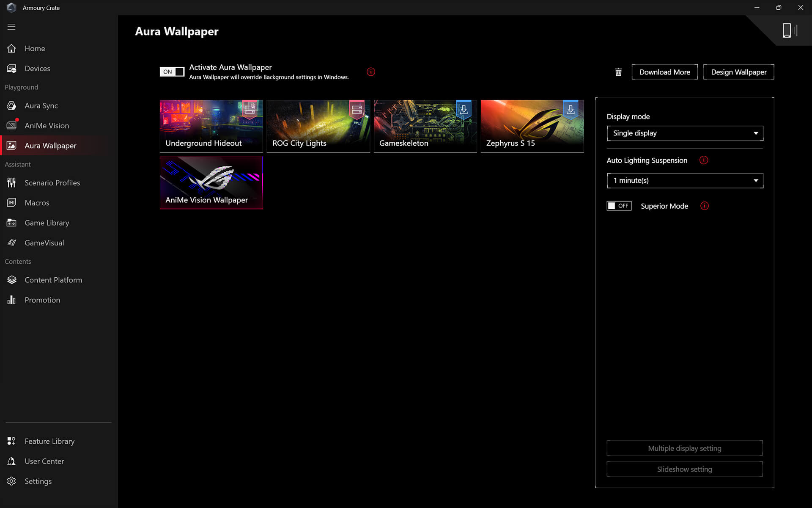
Task: Click the Armoury Crate logo in title bar
Action: [x=11, y=8]
